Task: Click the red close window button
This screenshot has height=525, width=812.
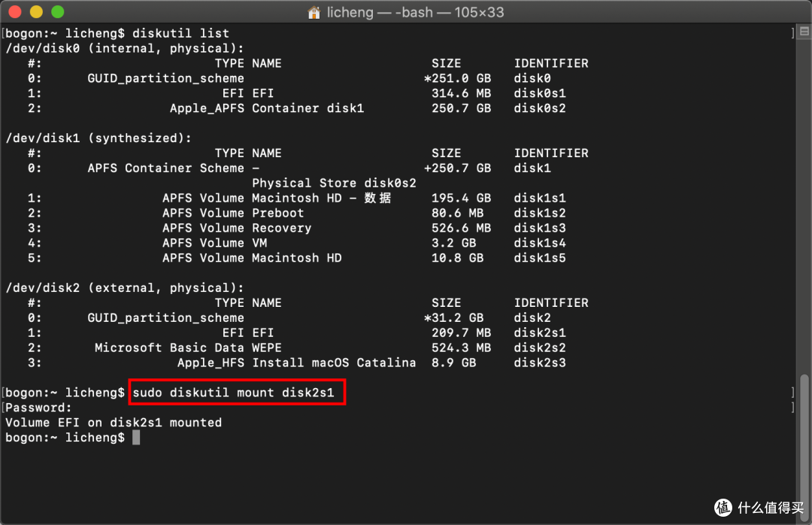Action: (x=14, y=11)
